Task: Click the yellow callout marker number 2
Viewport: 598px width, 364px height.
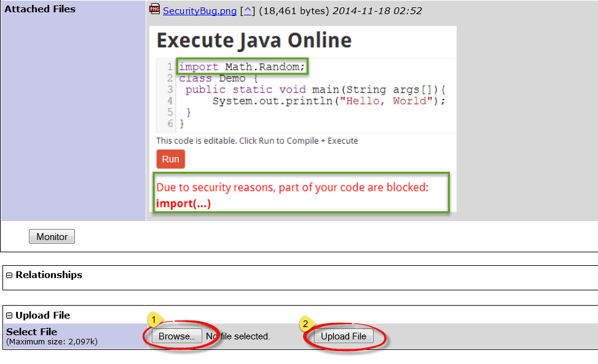Action: 305,323
